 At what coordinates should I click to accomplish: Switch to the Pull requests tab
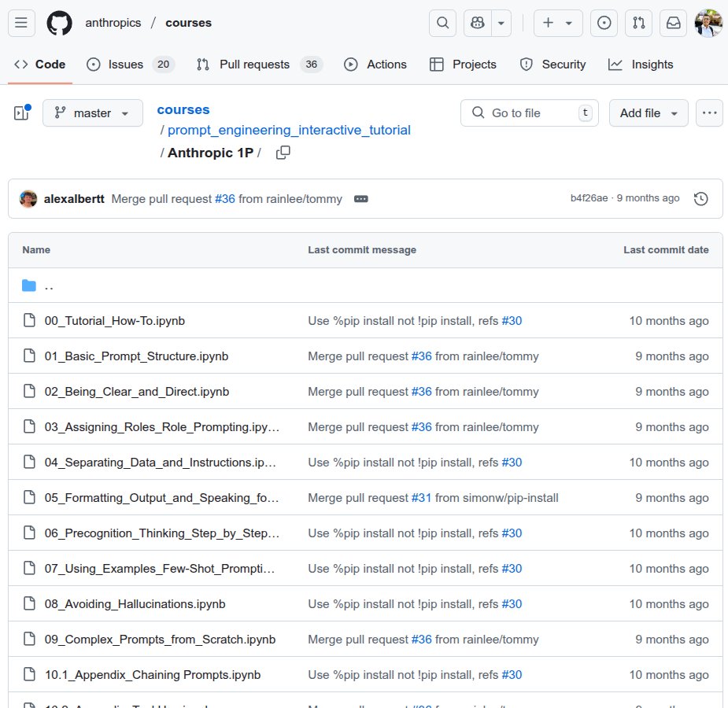tap(260, 65)
